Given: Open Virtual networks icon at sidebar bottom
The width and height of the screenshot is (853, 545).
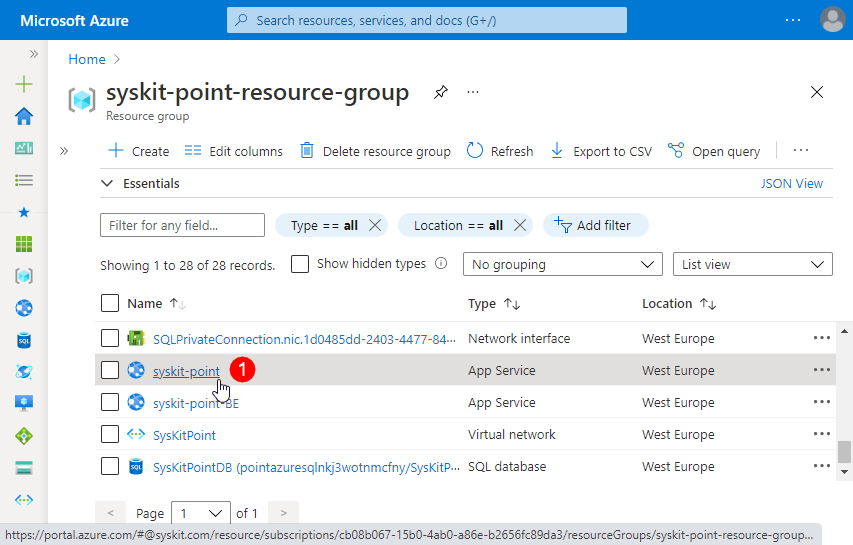Looking at the screenshot, I should pos(24,500).
